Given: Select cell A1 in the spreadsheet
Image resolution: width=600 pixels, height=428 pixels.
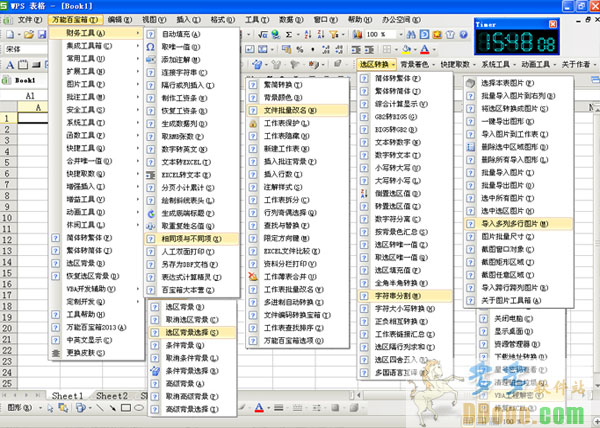Looking at the screenshot, I should (x=33, y=118).
